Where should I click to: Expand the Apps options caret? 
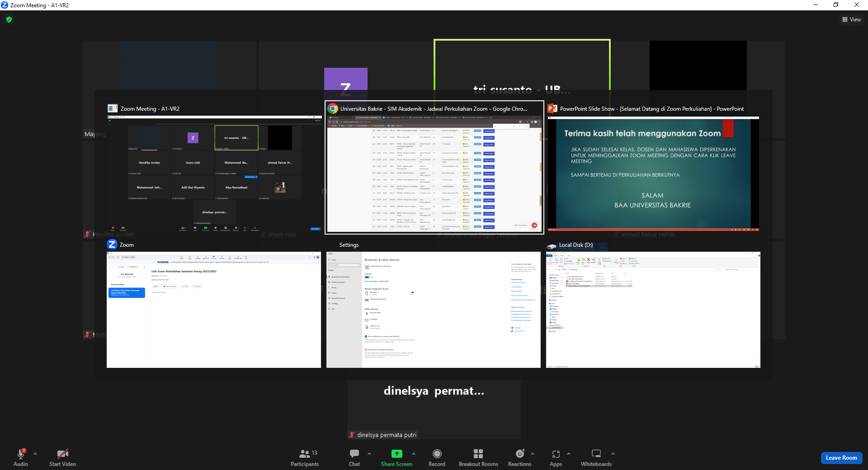click(x=569, y=454)
